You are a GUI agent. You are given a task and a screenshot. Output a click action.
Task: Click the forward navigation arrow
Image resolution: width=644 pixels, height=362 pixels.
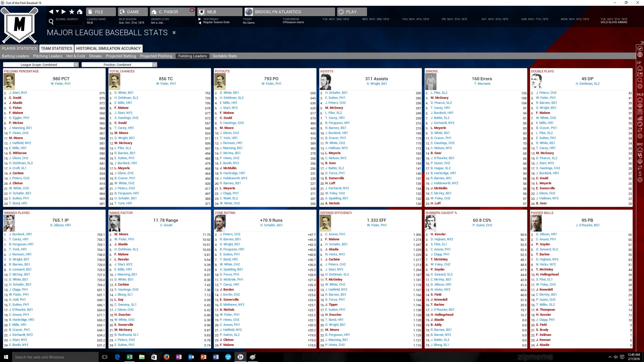pyautogui.click(x=64, y=12)
